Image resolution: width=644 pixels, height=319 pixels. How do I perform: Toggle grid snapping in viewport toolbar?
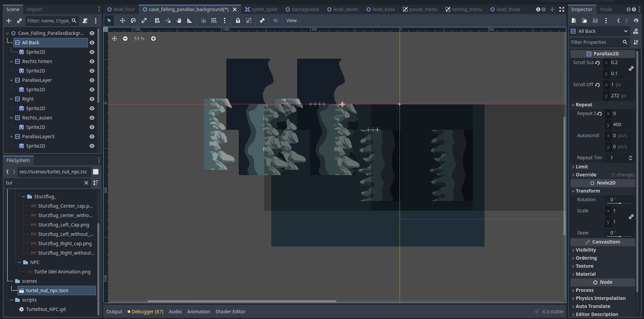pos(214,20)
